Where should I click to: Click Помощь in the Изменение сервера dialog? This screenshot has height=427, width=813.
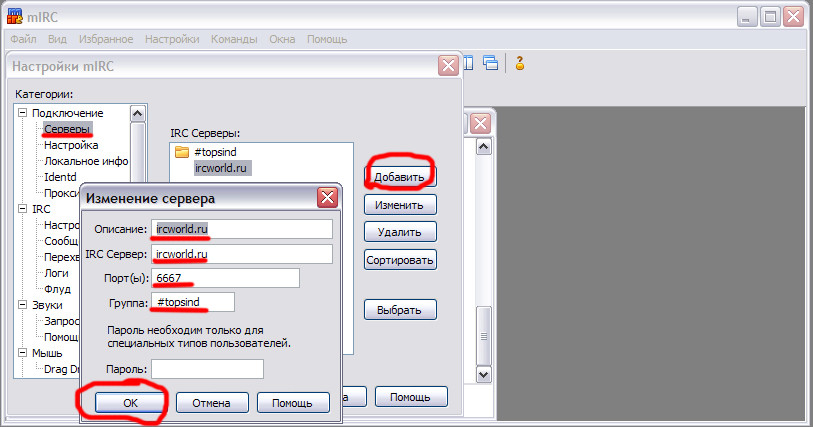coord(292,403)
